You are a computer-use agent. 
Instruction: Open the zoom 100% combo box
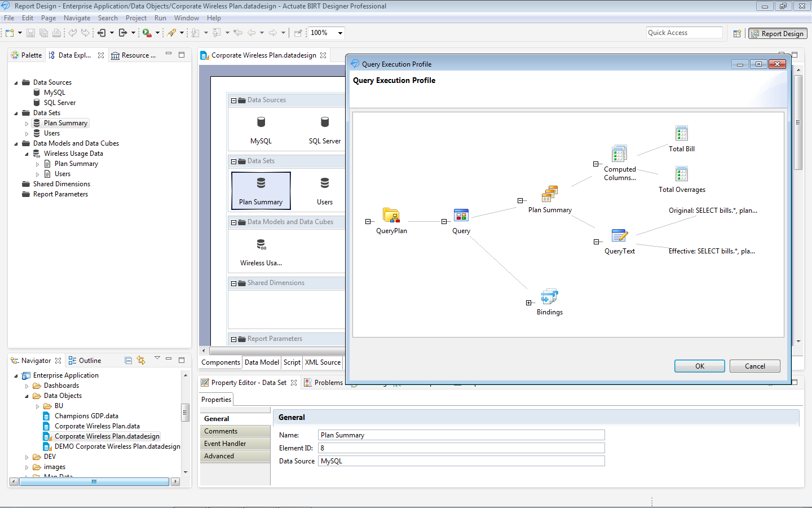[x=327, y=33]
